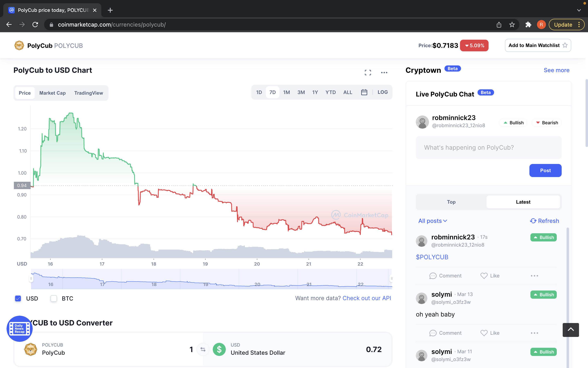This screenshot has width=588, height=368.
Task: Open more options on solymi's Mar 13 post
Action: [534, 333]
